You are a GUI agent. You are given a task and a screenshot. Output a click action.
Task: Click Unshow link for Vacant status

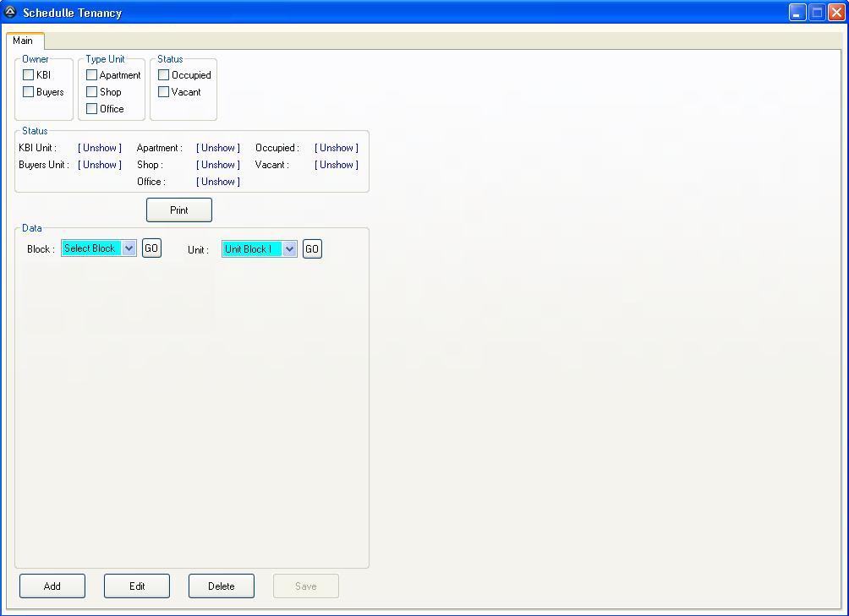click(337, 165)
